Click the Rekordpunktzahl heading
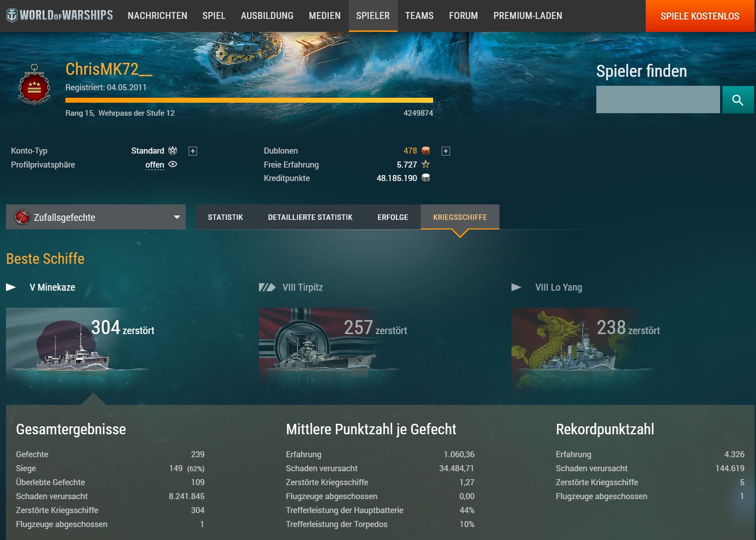Viewport: 756px width, 540px height. pos(605,429)
